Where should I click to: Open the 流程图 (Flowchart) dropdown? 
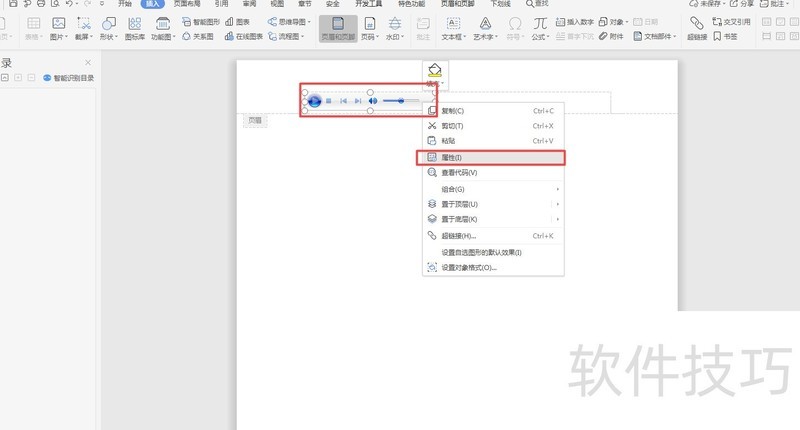point(286,36)
